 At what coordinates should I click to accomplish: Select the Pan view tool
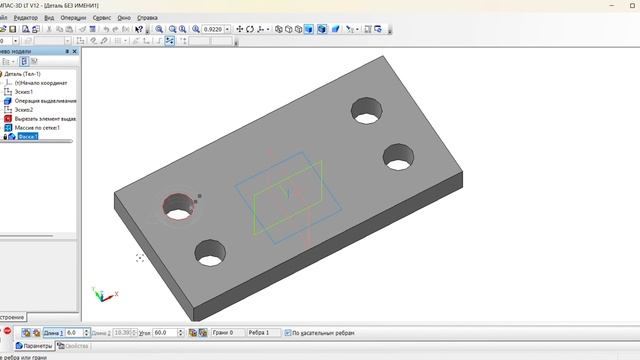tap(240, 29)
